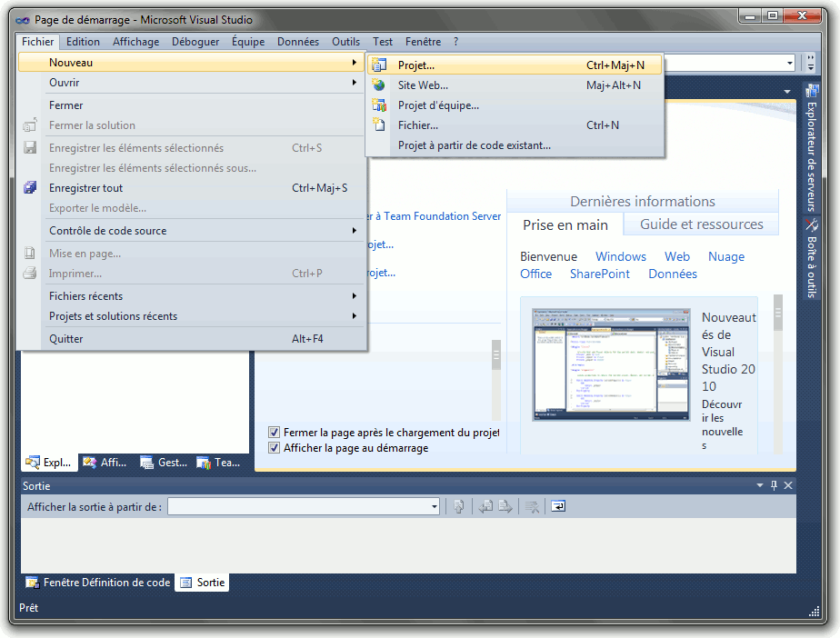Click the new file icon beside Fichier...
The height and width of the screenshot is (638, 840).
(x=379, y=125)
